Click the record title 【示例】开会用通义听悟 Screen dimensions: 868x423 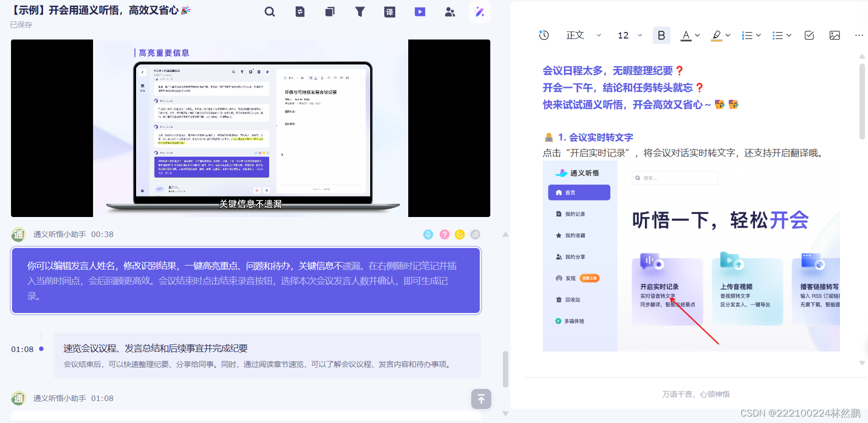100,10
